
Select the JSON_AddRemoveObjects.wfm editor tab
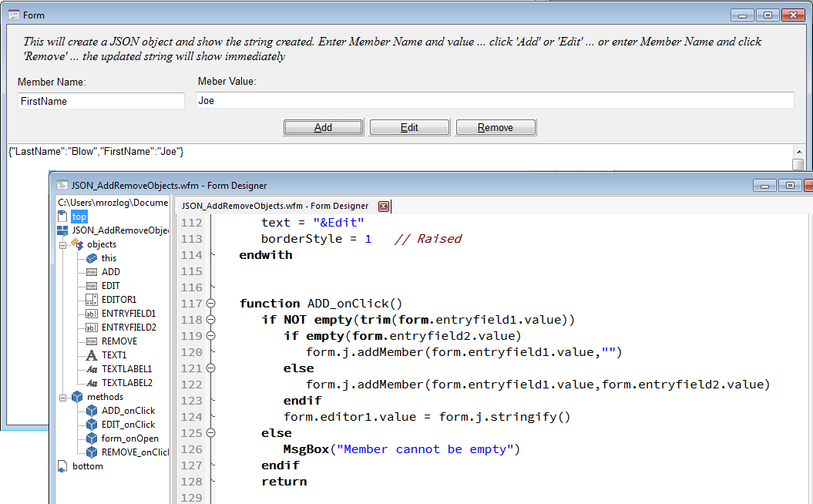pyautogui.click(x=275, y=206)
